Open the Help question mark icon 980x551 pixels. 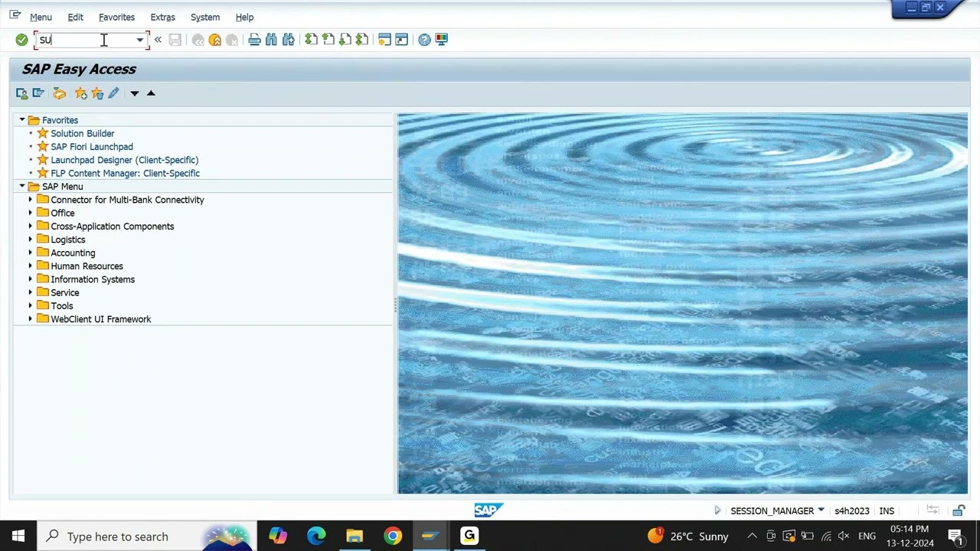click(424, 40)
